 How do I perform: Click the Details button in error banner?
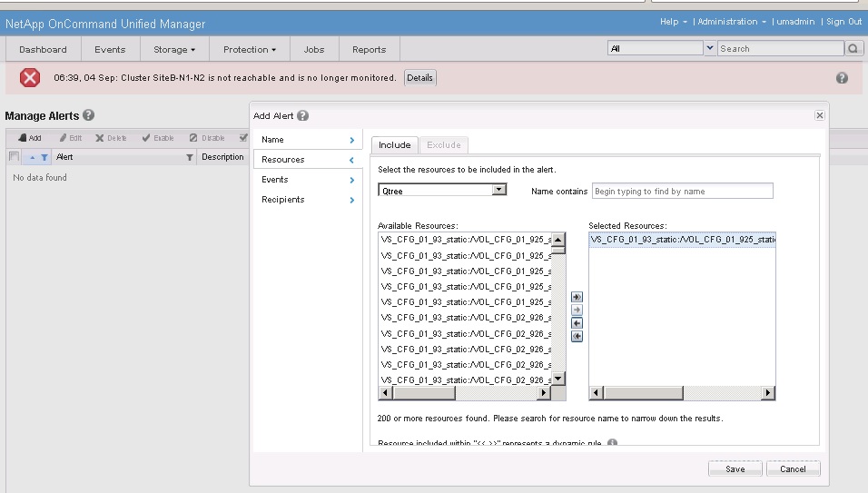[x=419, y=78]
